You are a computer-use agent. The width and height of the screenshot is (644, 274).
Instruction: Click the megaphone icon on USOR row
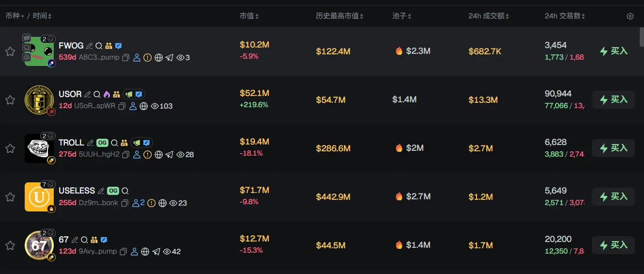pos(129,95)
